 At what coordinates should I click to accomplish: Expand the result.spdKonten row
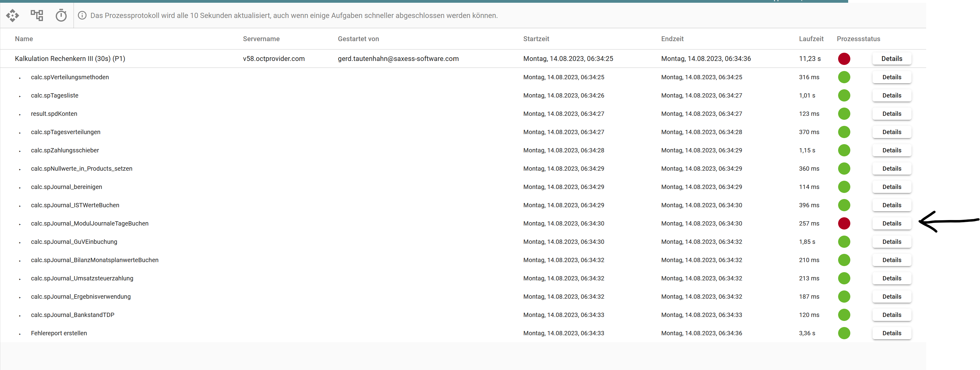pyautogui.click(x=20, y=114)
